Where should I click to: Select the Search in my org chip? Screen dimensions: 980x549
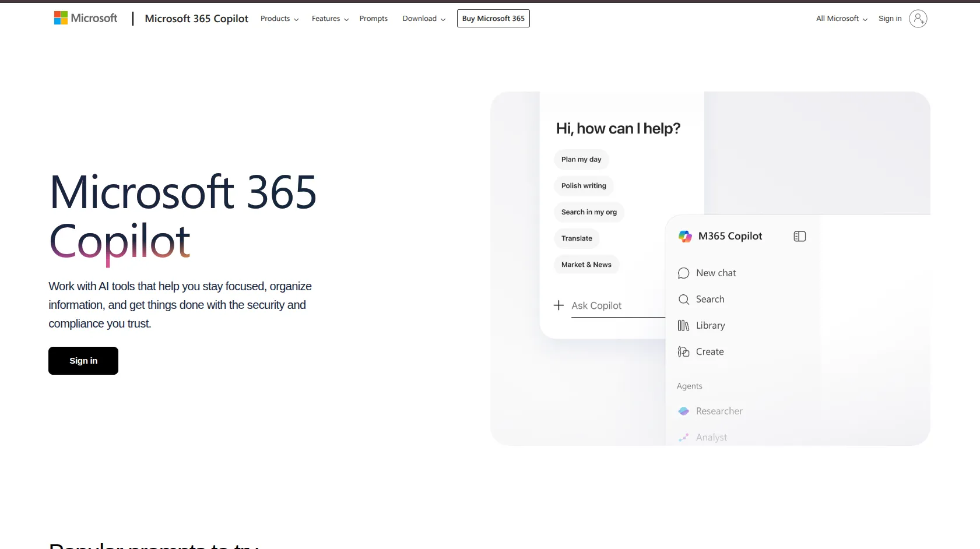coord(589,212)
